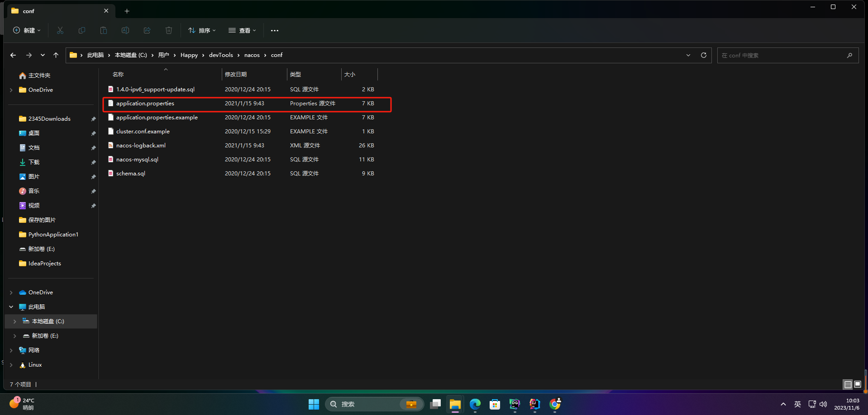The height and width of the screenshot is (415, 868).
Task: Click the Delete trash icon
Action: pos(169,30)
